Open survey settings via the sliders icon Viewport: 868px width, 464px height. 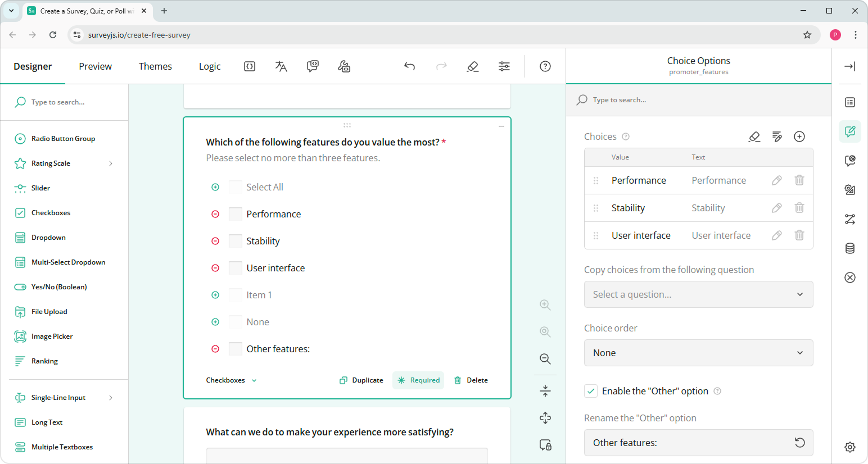click(504, 66)
